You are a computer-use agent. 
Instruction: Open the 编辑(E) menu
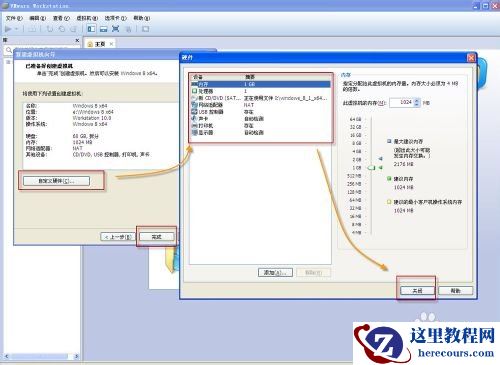pyautogui.click(x=37, y=18)
